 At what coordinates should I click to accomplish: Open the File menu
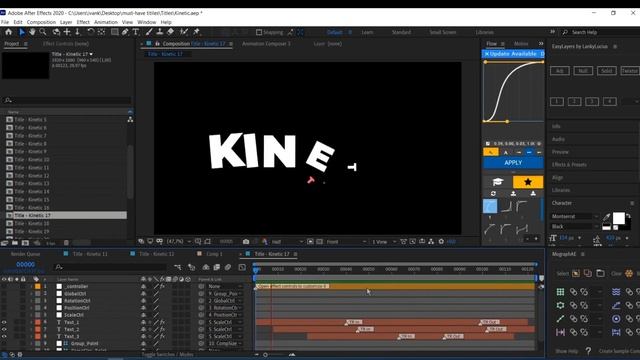5,22
